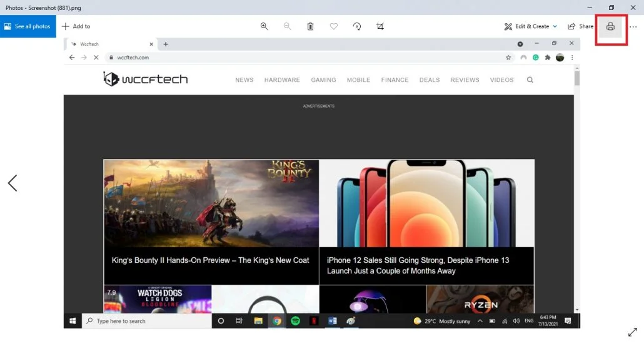The height and width of the screenshot is (343, 644).
Task: Delete the photo with the trash icon
Action: 311,26
